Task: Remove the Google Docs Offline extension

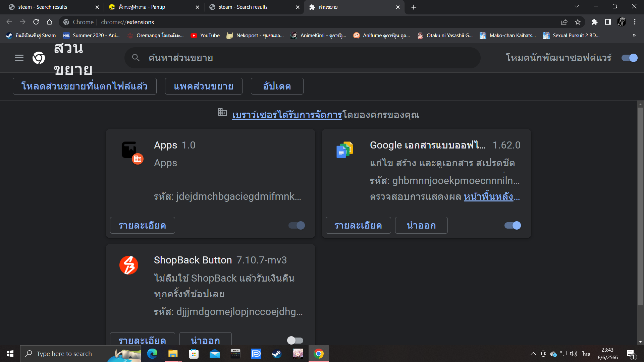Action: [x=421, y=225]
